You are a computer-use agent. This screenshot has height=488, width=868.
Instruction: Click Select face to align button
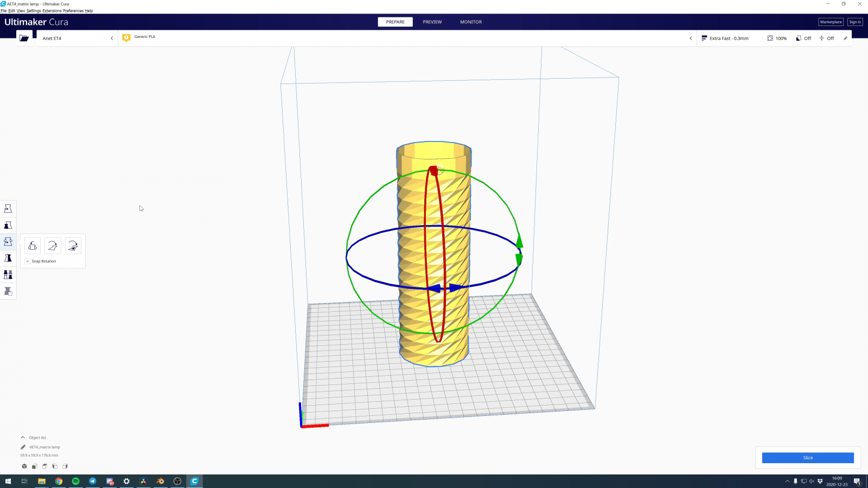[x=73, y=246]
